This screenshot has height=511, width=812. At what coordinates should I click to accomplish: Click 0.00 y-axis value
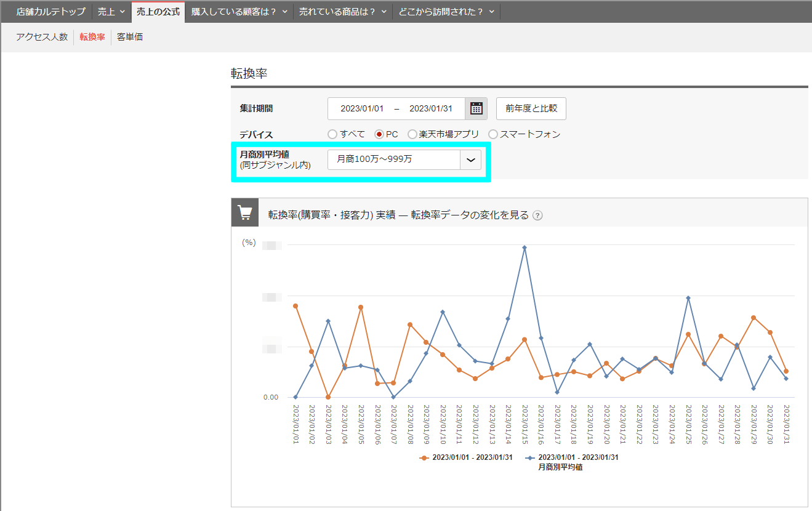coord(271,397)
